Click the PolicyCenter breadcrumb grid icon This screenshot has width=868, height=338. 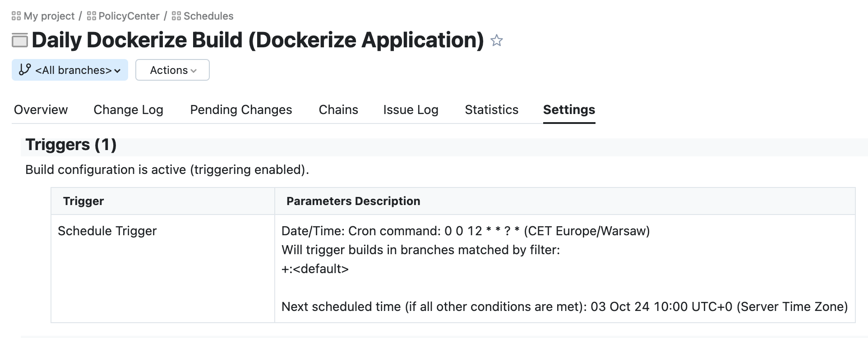pos(92,16)
